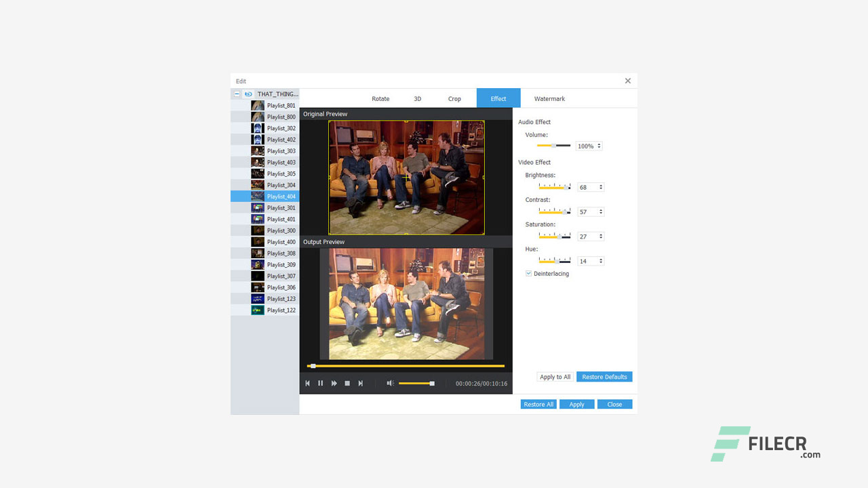Switch to the 3D tab
The height and width of the screenshot is (488, 868).
[x=418, y=99]
